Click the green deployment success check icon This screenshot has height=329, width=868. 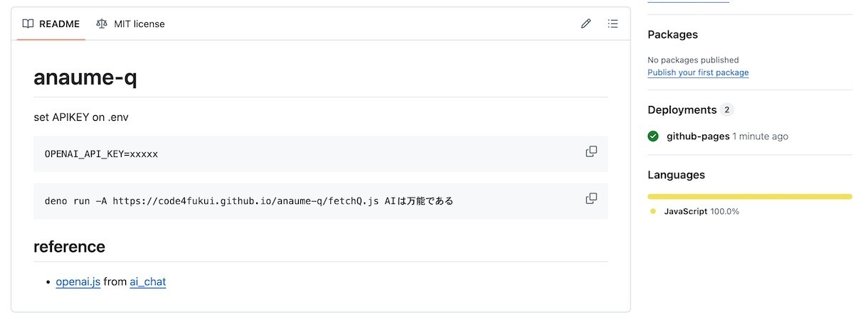(x=653, y=136)
